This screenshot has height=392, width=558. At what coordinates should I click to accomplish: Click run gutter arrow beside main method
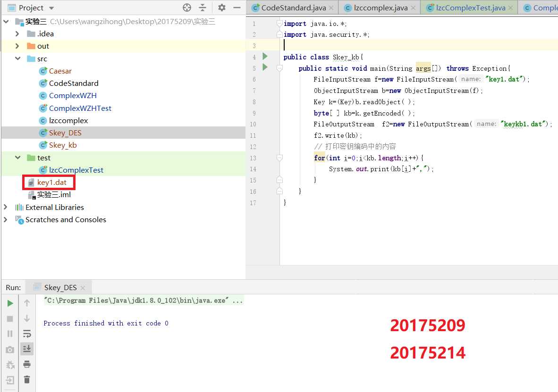[x=265, y=67]
